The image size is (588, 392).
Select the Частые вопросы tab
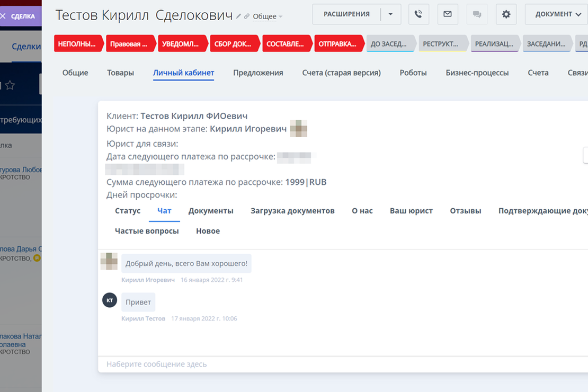(x=147, y=230)
